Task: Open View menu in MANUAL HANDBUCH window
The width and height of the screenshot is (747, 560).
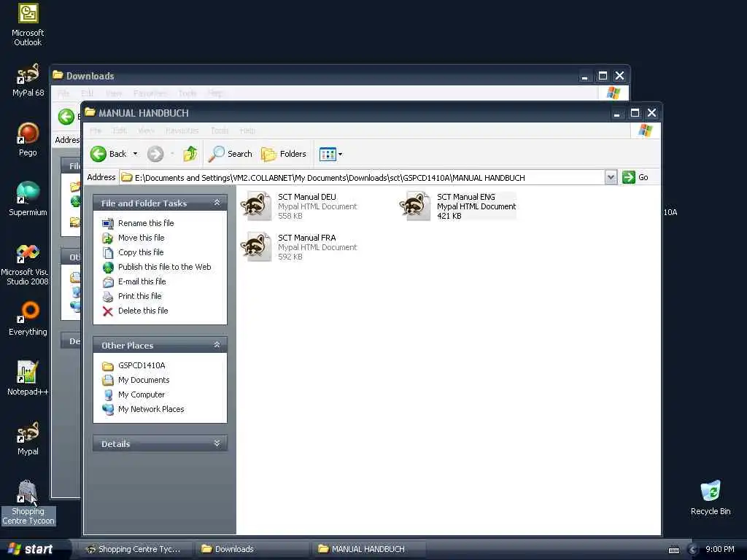Action: tap(146, 131)
